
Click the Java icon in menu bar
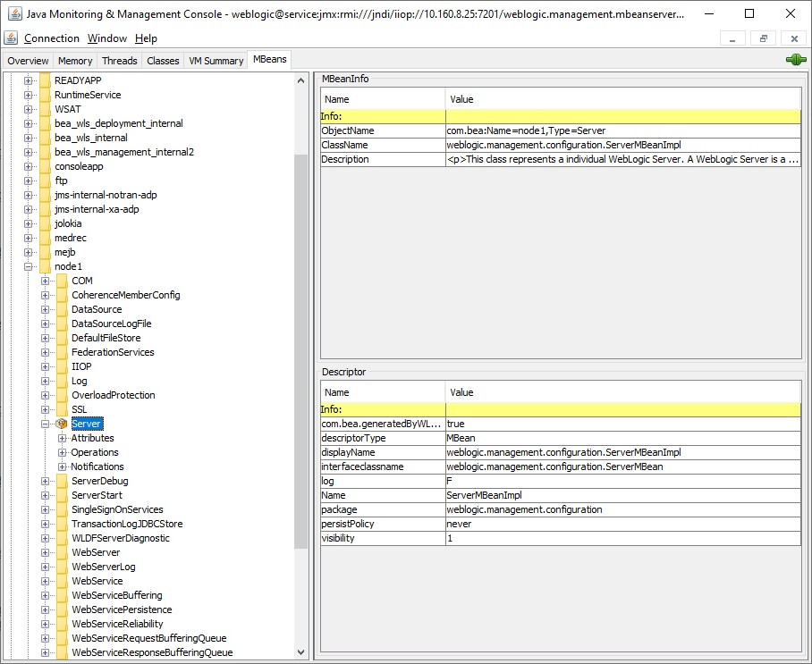pyautogui.click(x=11, y=38)
